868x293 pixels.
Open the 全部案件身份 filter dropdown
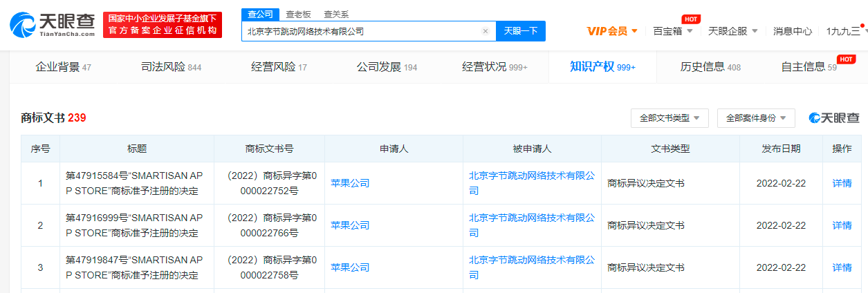click(x=756, y=118)
